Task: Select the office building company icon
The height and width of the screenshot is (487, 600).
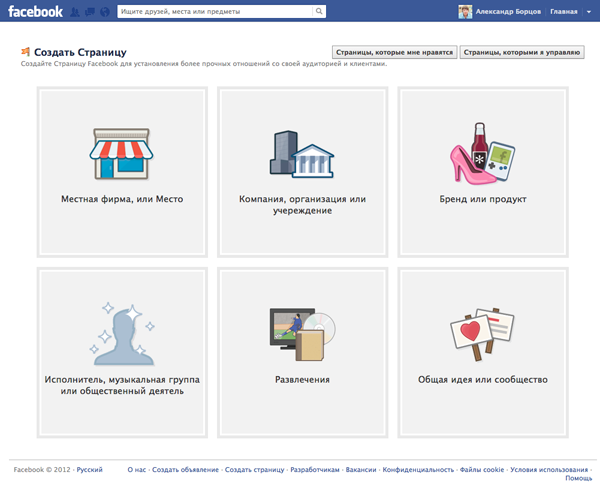Action: coord(302,155)
